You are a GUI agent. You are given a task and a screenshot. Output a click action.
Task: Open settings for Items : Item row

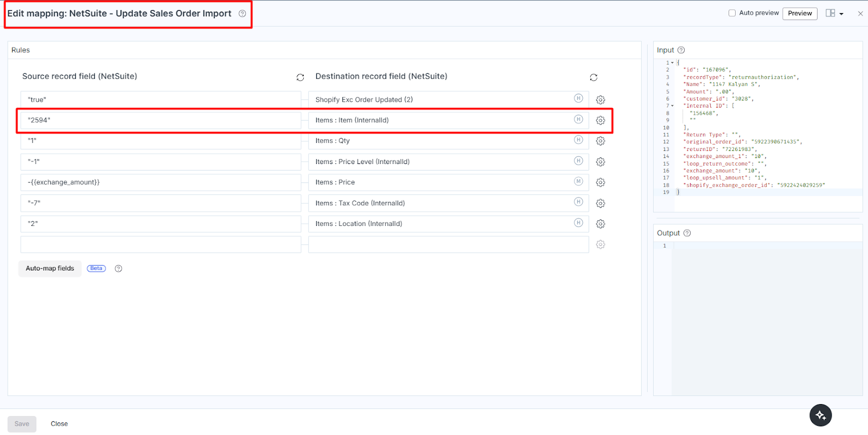point(601,121)
